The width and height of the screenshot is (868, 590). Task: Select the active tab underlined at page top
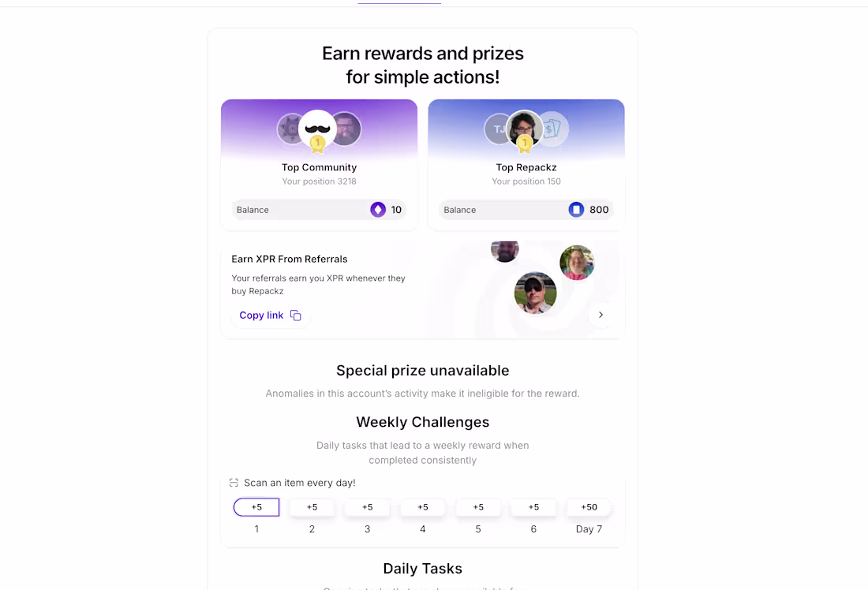[x=399, y=3]
